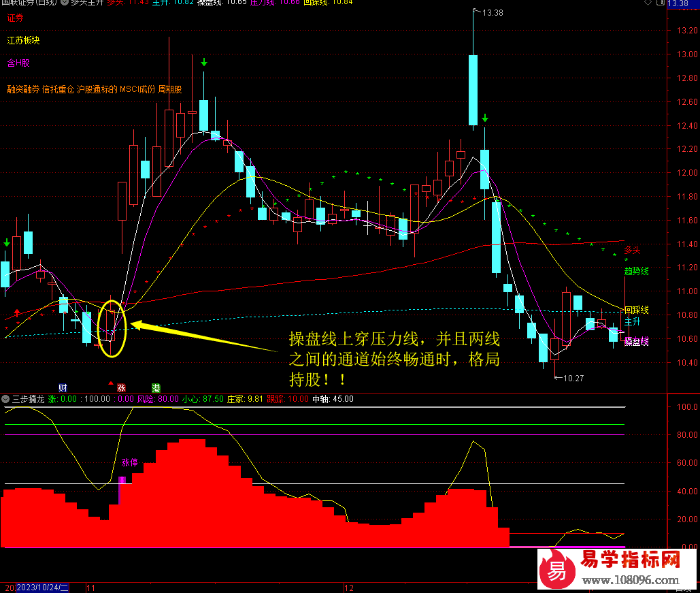Click the 三步擒龙 indicator name
Screen dimensions: 700x593
28,398
